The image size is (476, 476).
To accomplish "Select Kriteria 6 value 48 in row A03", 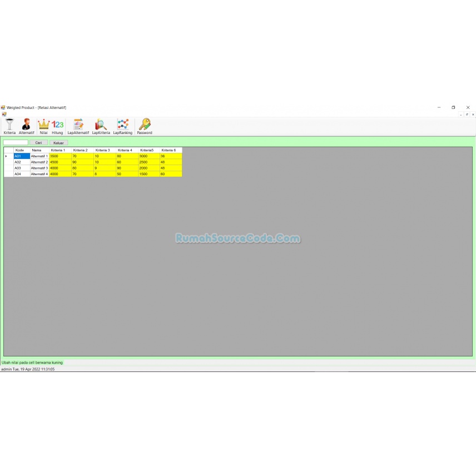I will (x=171, y=168).
